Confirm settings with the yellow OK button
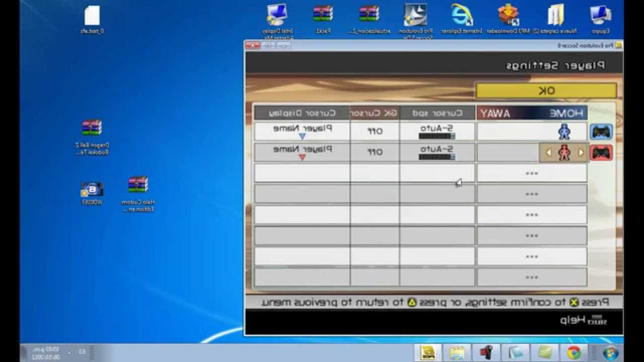The height and width of the screenshot is (362, 644). click(x=546, y=90)
